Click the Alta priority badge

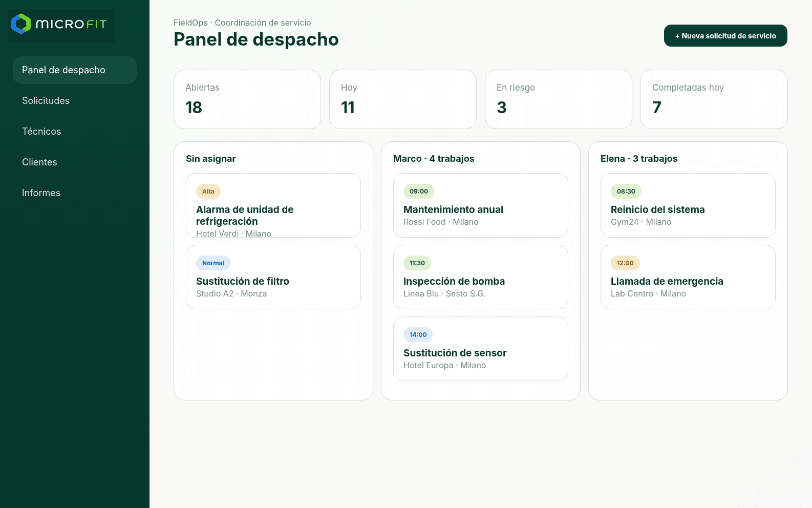208,192
